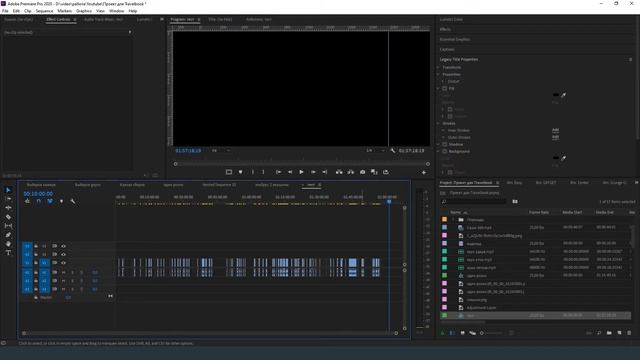Image resolution: width=640 pixels, height=360 pixels.
Task: Toggle insert sequences as nests option
Action: 27,201
